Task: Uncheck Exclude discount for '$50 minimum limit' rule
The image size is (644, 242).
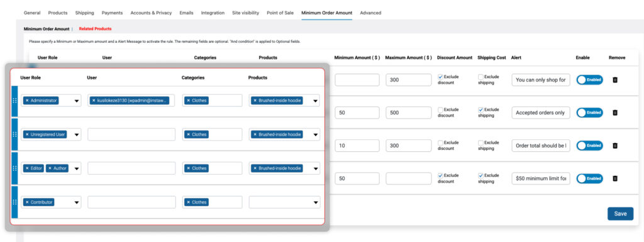Action: (x=440, y=176)
